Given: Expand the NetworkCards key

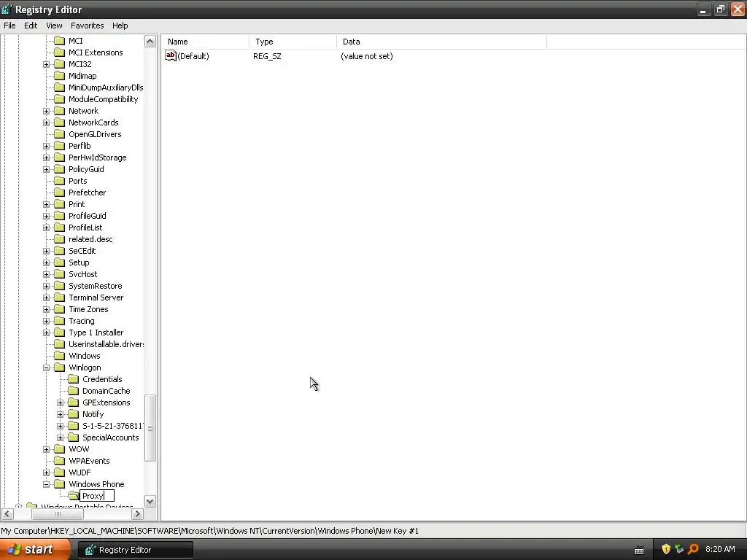Looking at the screenshot, I should click(x=46, y=122).
